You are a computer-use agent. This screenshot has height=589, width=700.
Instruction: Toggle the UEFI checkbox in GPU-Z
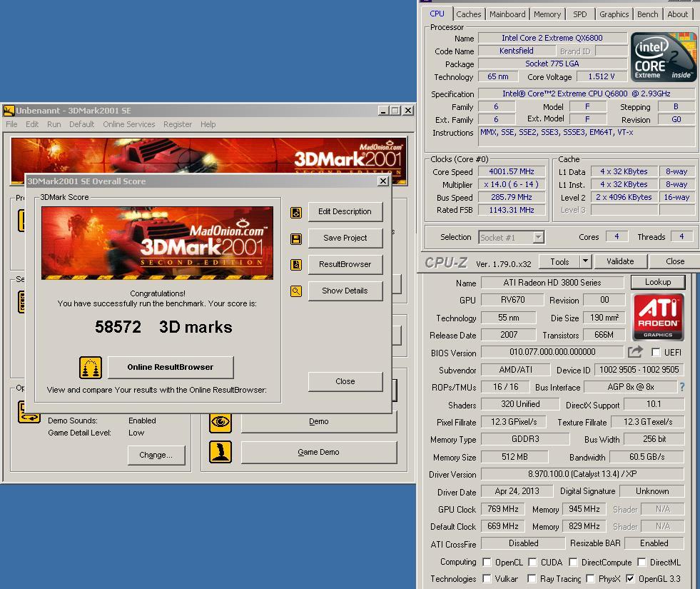656,352
